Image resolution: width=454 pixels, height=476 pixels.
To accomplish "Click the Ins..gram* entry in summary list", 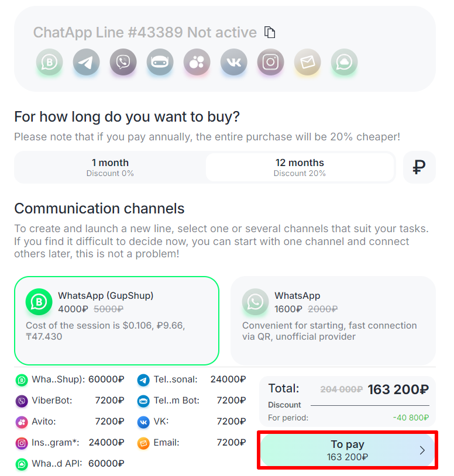I will point(70,443).
